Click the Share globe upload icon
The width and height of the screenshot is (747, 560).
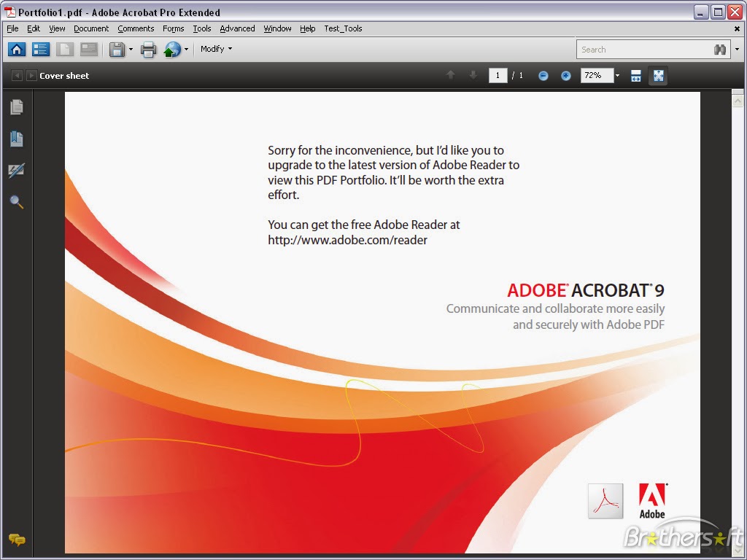pos(172,49)
